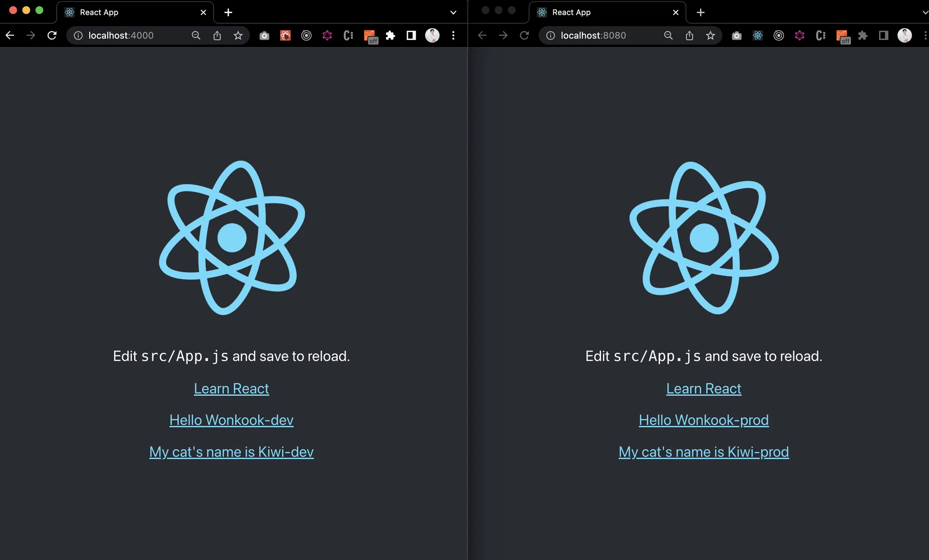Open blue React DevTools extension in localhost:8080 window

coord(758,35)
